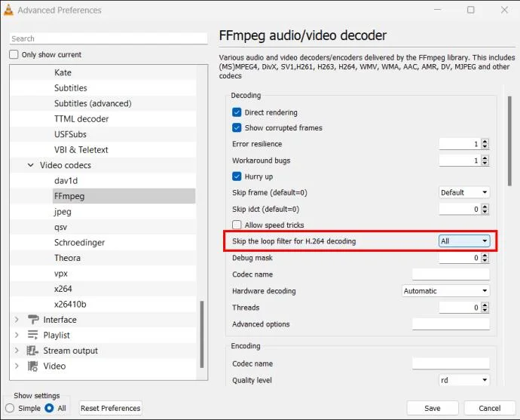Toggle Show corrupted frames checkbox
The width and height of the screenshot is (520, 420).
(x=237, y=127)
